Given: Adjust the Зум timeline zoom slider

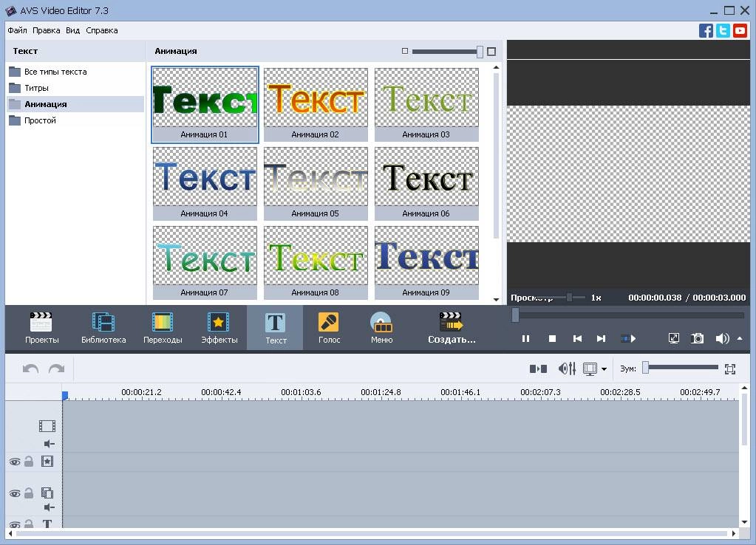Looking at the screenshot, I should [646, 368].
